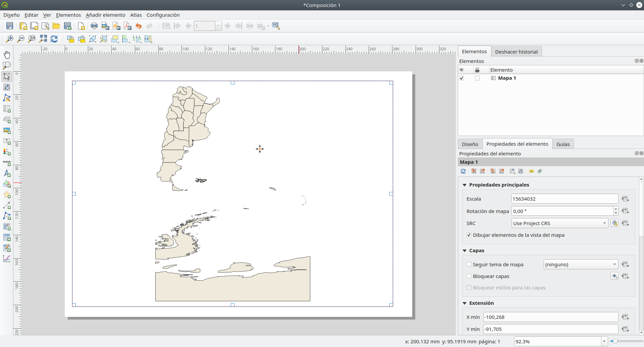Increase map rotation with spinner up
Image resolution: width=644 pixels, height=347 pixels.
click(615, 209)
